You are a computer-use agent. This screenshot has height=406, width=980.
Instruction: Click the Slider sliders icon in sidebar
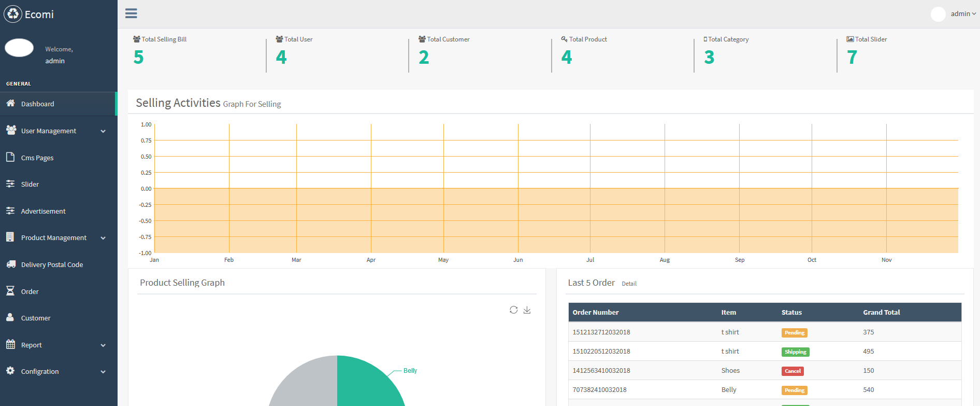click(10, 184)
